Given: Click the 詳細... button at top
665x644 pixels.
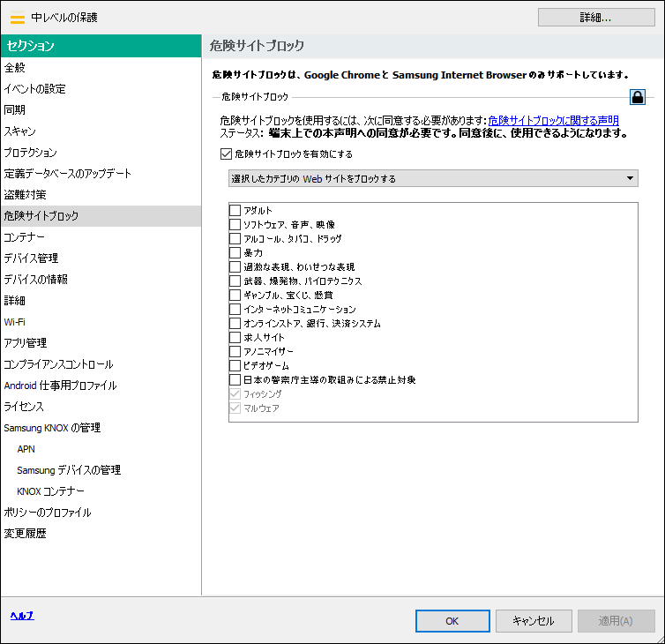Looking at the screenshot, I should tap(599, 17).
